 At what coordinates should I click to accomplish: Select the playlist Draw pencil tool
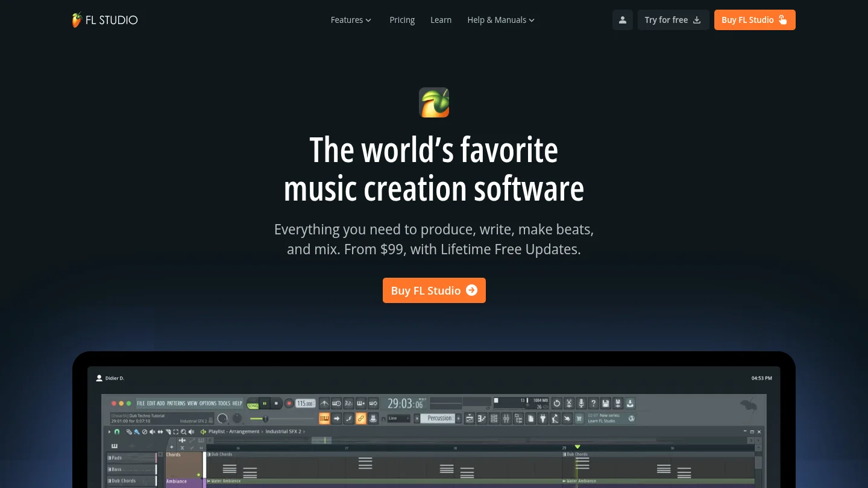[130, 431]
